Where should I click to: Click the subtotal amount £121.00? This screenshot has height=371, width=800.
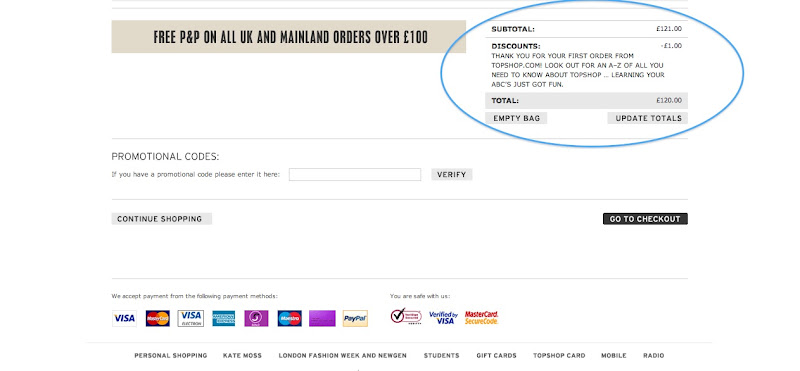(x=669, y=29)
